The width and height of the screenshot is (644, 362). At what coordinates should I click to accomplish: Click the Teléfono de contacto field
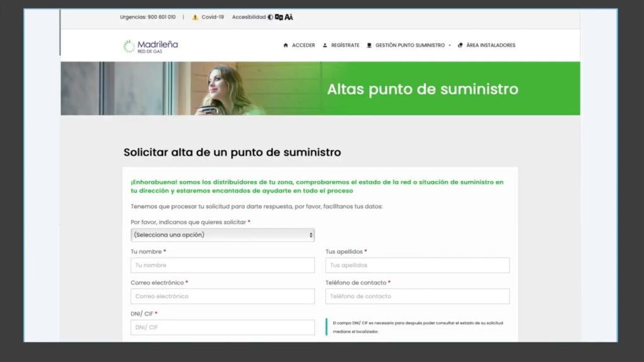coord(417,296)
